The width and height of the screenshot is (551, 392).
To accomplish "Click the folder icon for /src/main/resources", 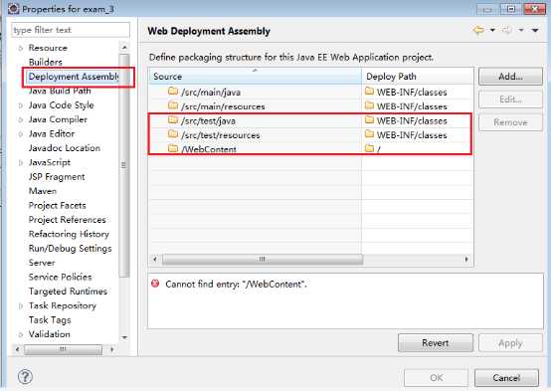I will click(172, 105).
